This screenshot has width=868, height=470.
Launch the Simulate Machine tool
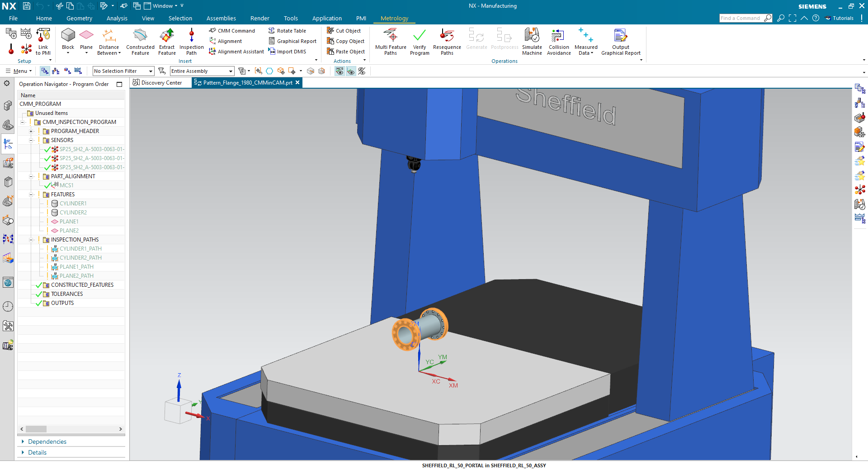pos(532,41)
